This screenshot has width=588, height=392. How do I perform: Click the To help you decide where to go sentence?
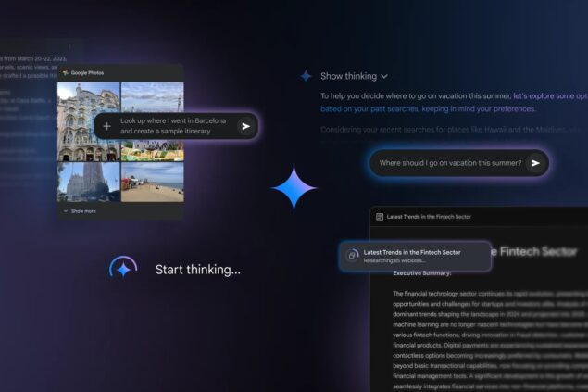(x=416, y=96)
